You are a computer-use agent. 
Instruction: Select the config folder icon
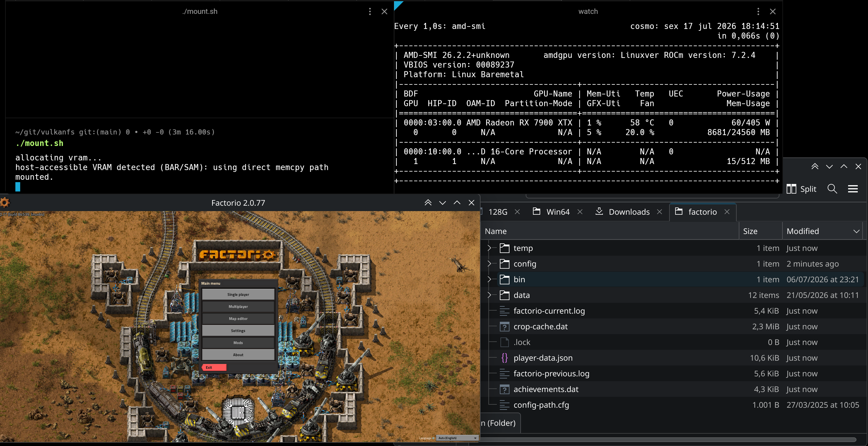[504, 264]
